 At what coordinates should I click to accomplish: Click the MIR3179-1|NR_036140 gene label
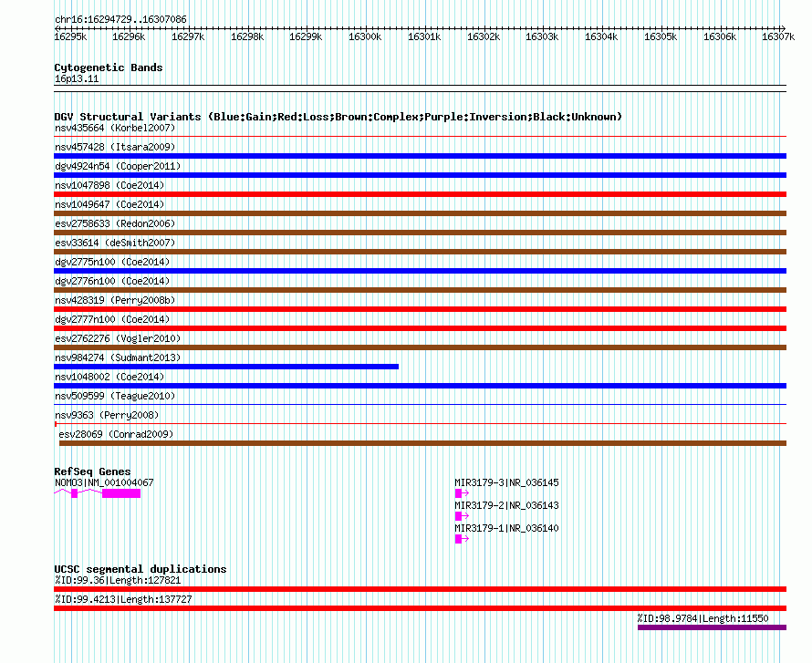tap(506, 528)
